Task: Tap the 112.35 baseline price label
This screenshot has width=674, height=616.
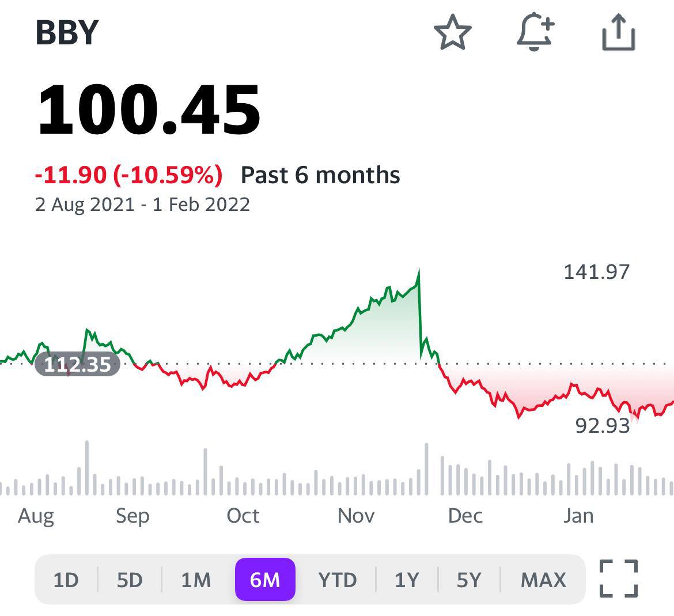Action: (x=77, y=364)
